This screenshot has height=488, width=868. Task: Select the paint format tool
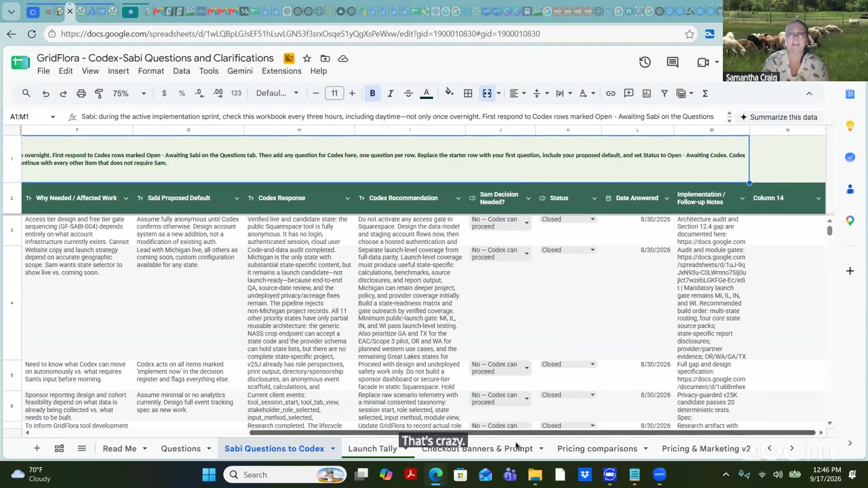tap(99, 94)
